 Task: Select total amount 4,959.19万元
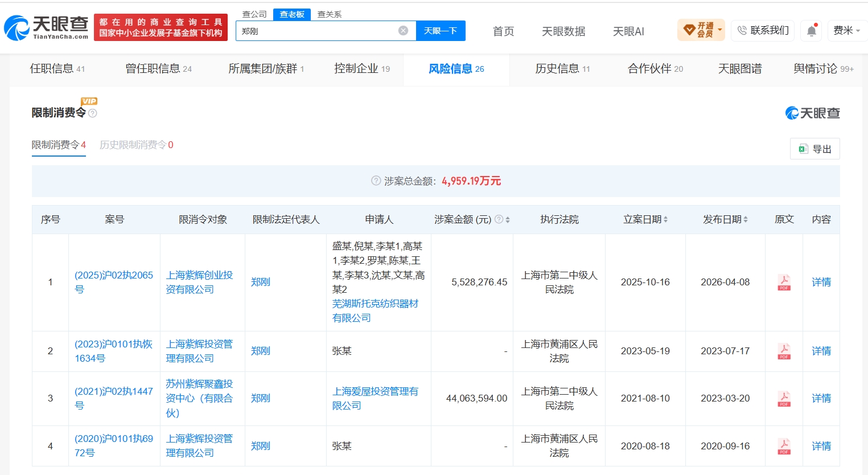471,181
